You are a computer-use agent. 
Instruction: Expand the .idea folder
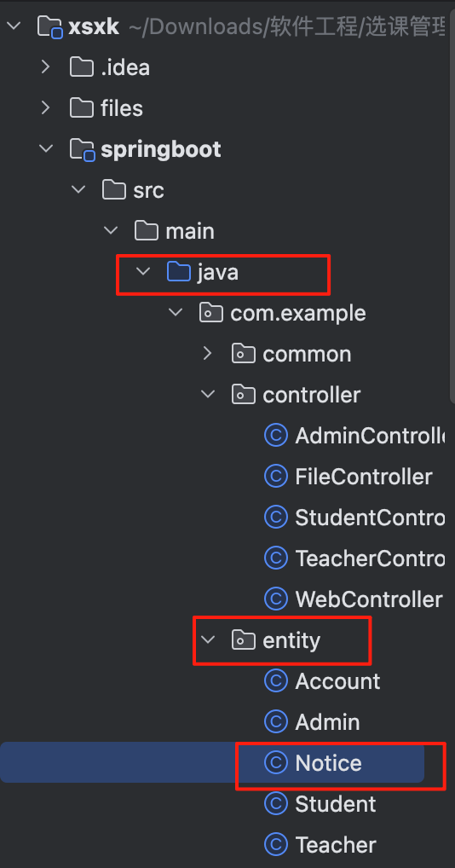tap(45, 67)
